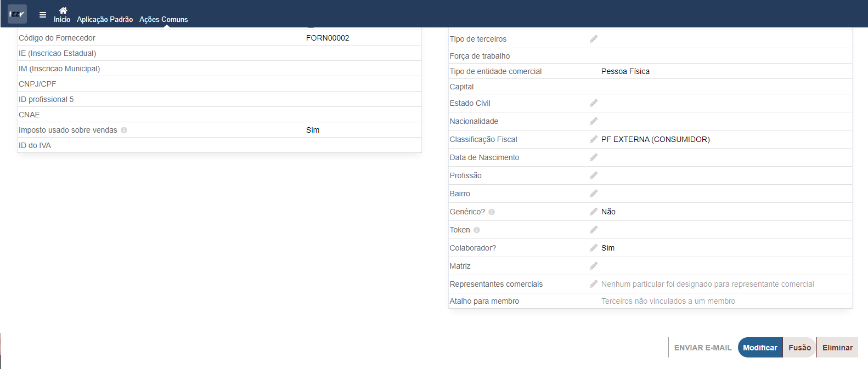
Task: Edit Representantes comerciais pencil icon
Action: coord(594,284)
